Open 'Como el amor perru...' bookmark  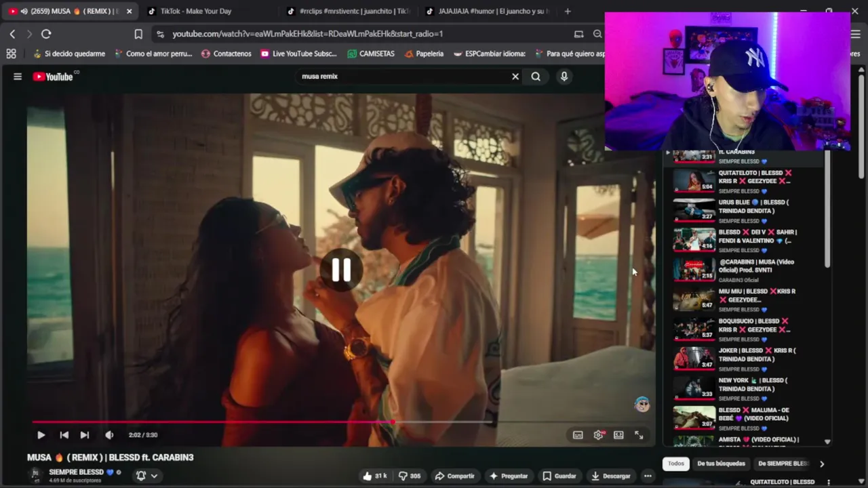click(x=153, y=54)
